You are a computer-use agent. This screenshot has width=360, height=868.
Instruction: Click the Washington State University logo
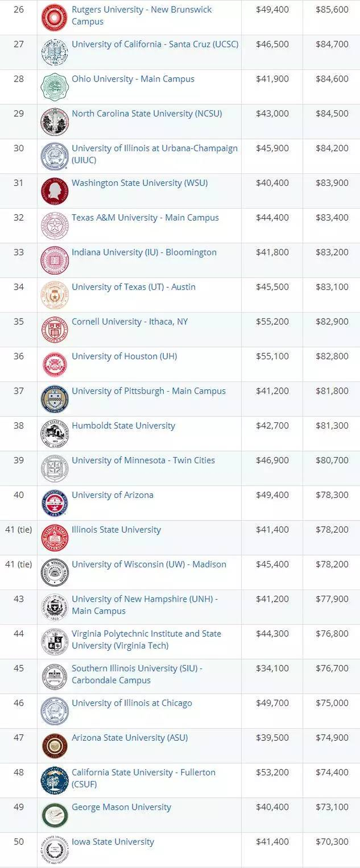[55, 191]
